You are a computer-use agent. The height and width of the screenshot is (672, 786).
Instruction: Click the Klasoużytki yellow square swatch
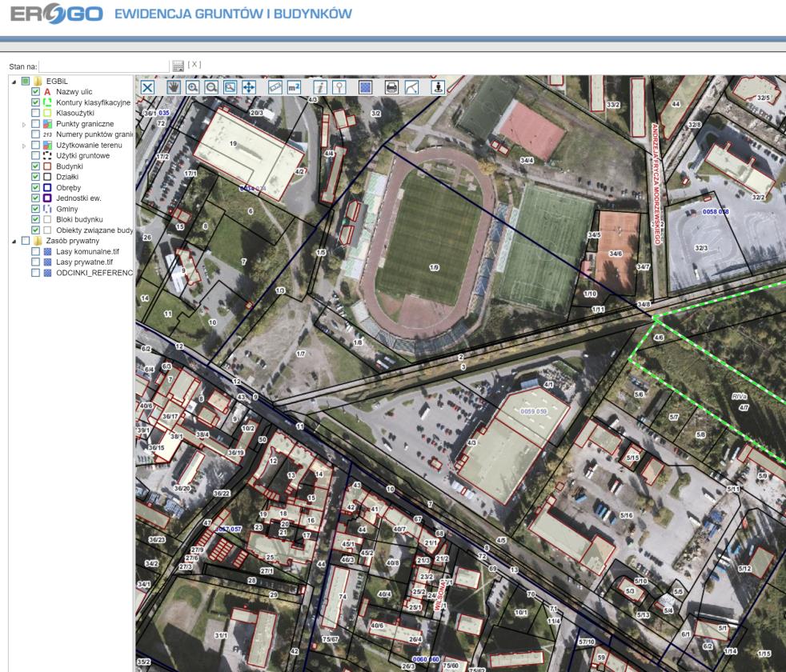tap(47, 114)
